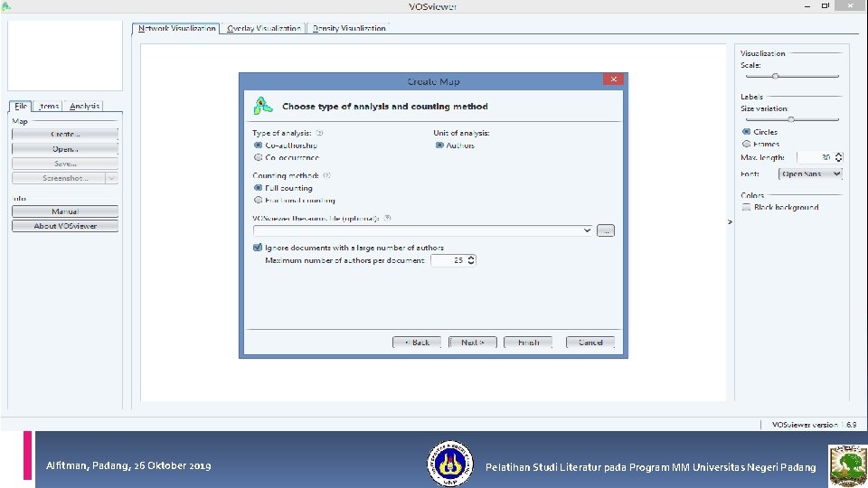
Task: Open the Screenshot dropdown arrow
Action: pyautogui.click(x=111, y=178)
